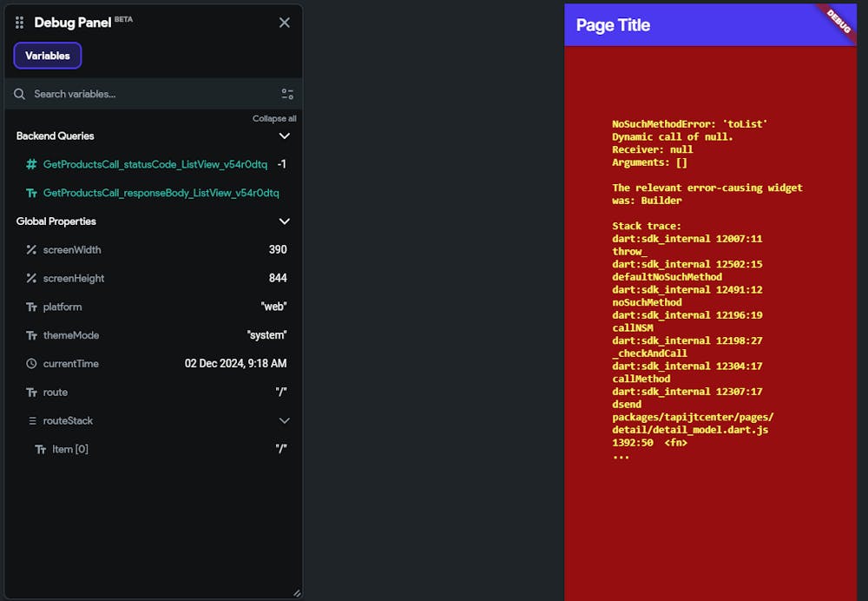Click the percent icon beside screenHeight
This screenshot has height=601, width=868.
point(31,279)
